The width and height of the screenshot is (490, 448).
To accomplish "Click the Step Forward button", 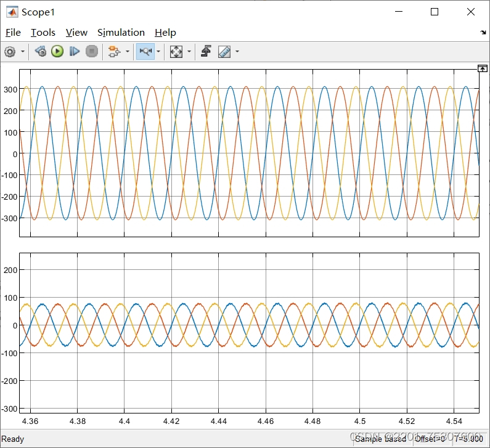I will point(75,52).
